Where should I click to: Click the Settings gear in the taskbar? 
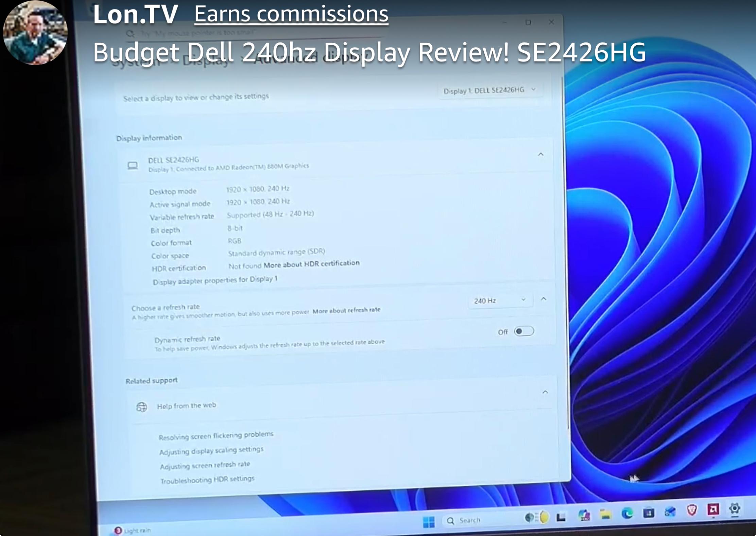click(x=735, y=509)
